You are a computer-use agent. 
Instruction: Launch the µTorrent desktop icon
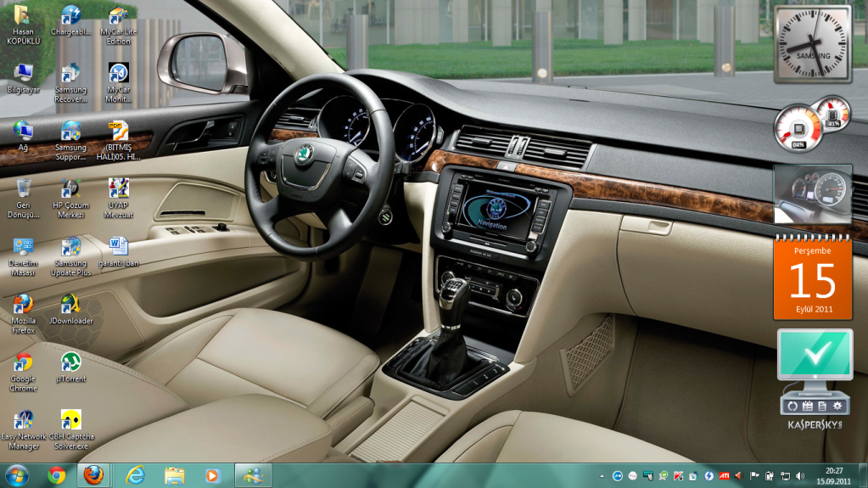[71, 363]
